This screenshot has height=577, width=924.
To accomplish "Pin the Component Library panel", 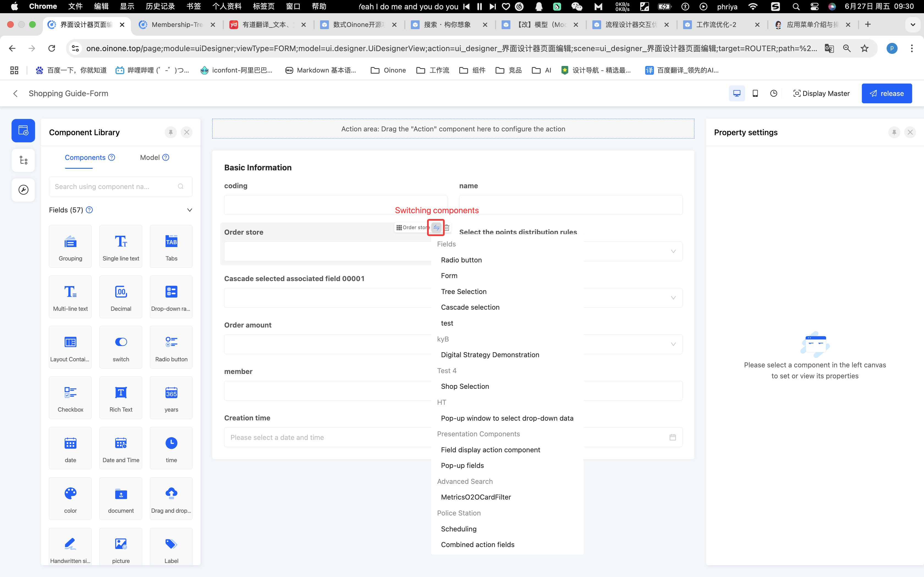I will 171,132.
